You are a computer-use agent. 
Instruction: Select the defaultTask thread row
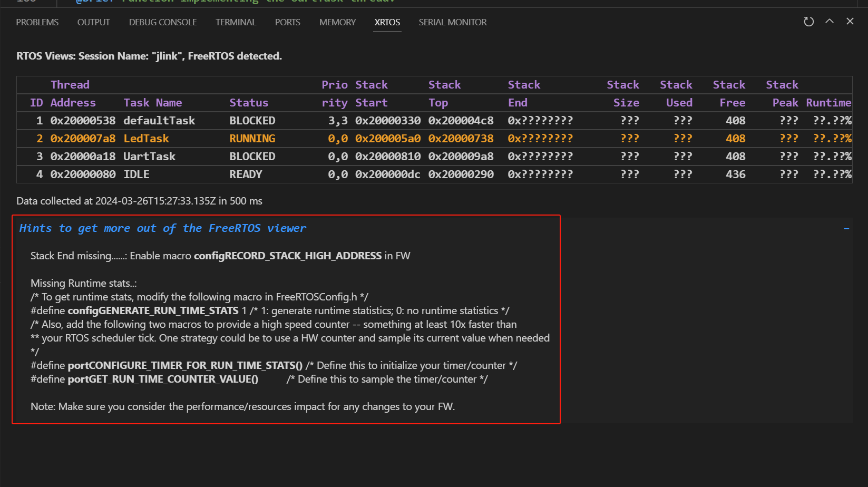click(x=434, y=121)
